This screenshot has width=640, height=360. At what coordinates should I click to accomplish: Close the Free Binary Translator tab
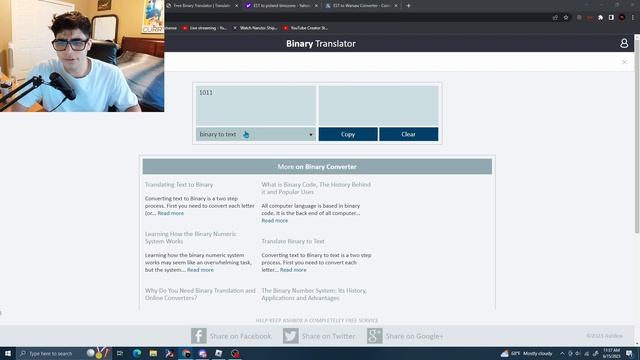(x=236, y=6)
